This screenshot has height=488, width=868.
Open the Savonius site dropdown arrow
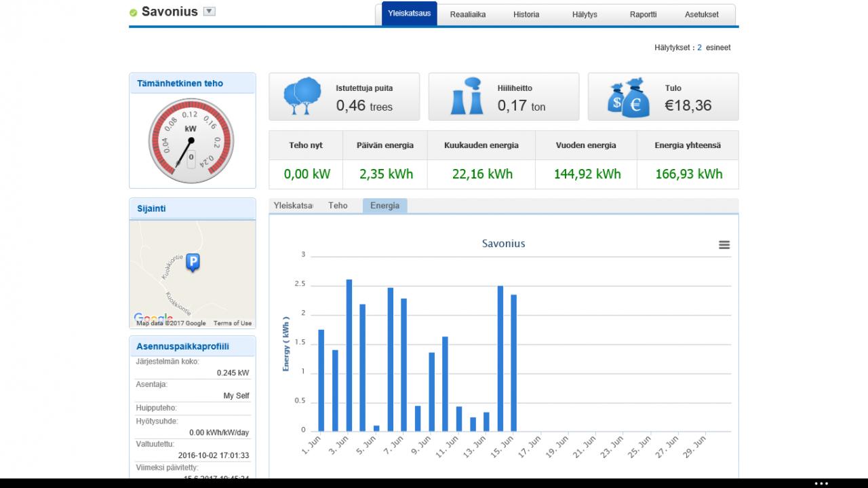pyautogui.click(x=210, y=12)
